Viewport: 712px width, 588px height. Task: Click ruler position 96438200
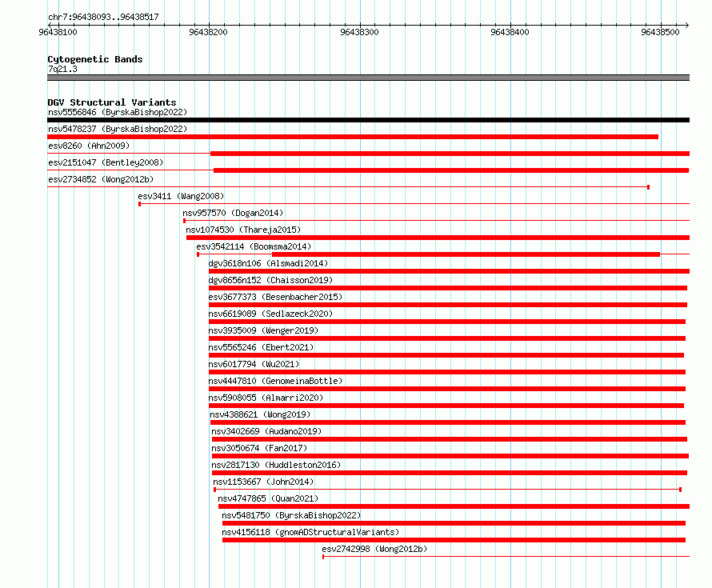tap(209, 32)
